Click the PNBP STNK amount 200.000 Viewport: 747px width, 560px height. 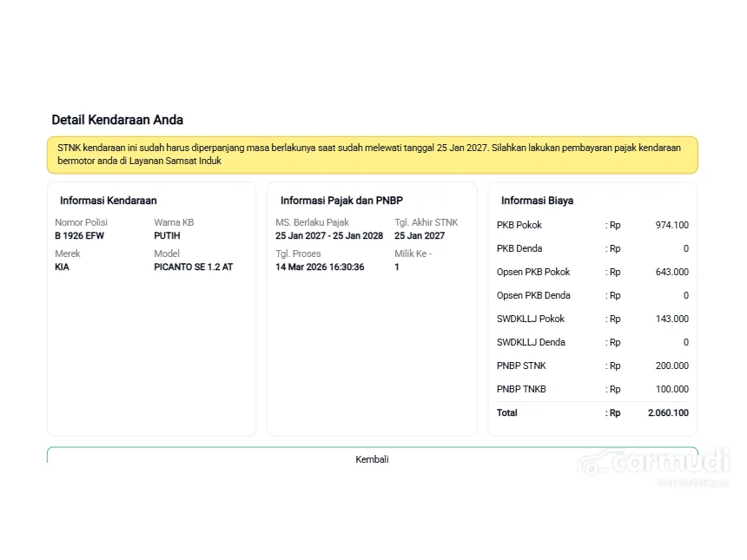click(671, 366)
